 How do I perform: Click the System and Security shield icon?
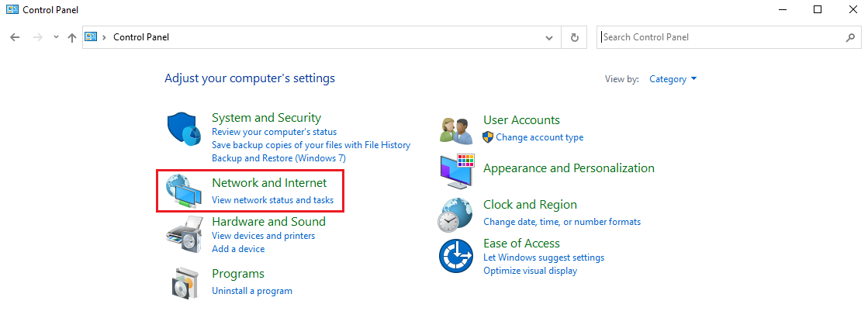(184, 129)
